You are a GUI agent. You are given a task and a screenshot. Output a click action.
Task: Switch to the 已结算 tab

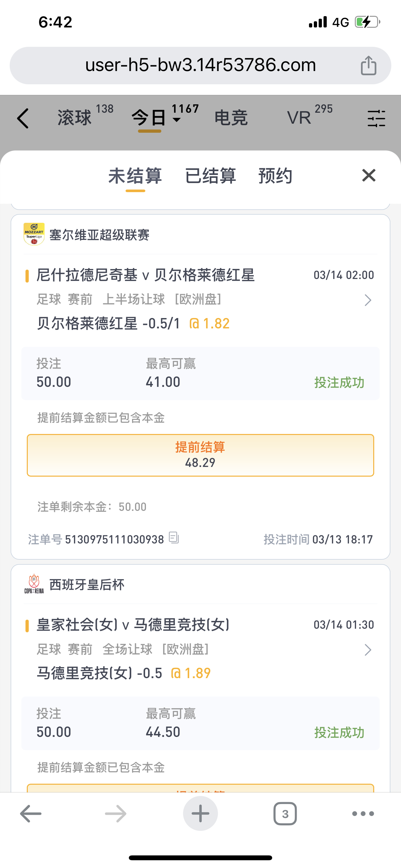tap(211, 176)
